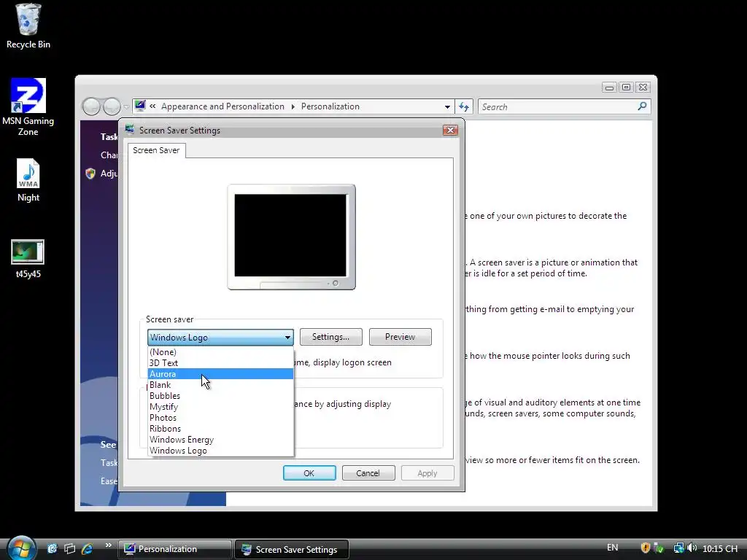
Task: Maximize the Personalization window
Action: 626,87
